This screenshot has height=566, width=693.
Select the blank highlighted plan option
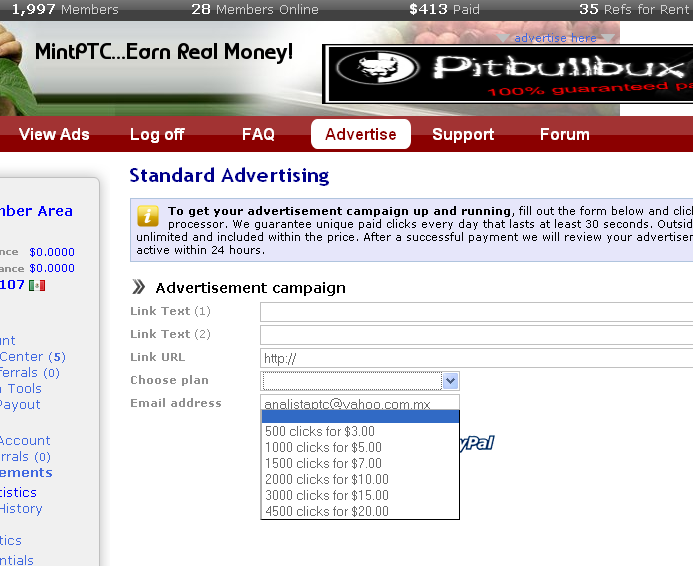(x=360, y=416)
